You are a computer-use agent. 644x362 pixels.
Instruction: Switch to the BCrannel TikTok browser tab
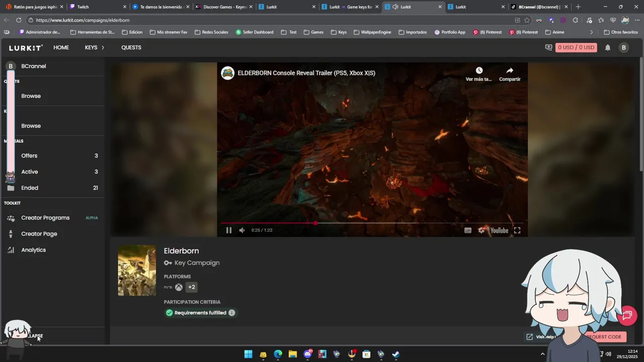point(539,7)
